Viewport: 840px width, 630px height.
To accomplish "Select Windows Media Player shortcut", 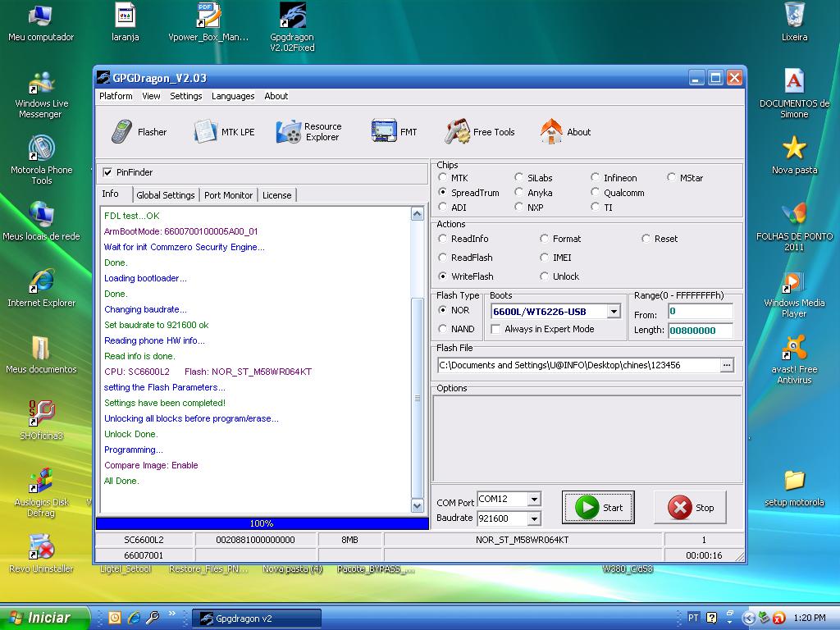I will coord(794,294).
